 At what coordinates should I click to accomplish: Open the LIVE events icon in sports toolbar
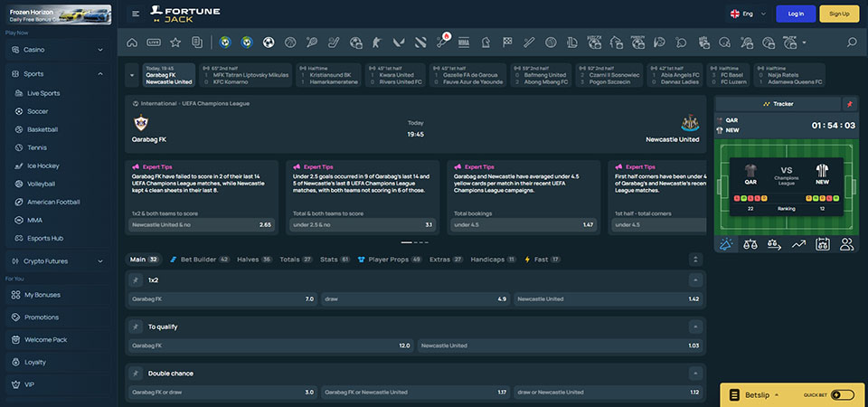click(154, 43)
